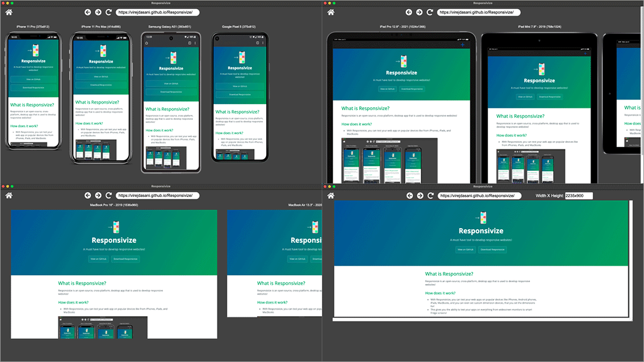The image size is (644, 362).
Task: Click 'How does it work?' heading in 2235x900 preview
Action: 440,293
